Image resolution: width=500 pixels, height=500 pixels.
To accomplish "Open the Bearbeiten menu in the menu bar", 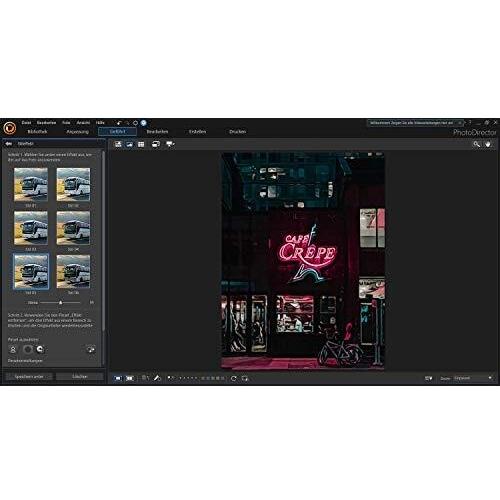I will click(x=46, y=123).
